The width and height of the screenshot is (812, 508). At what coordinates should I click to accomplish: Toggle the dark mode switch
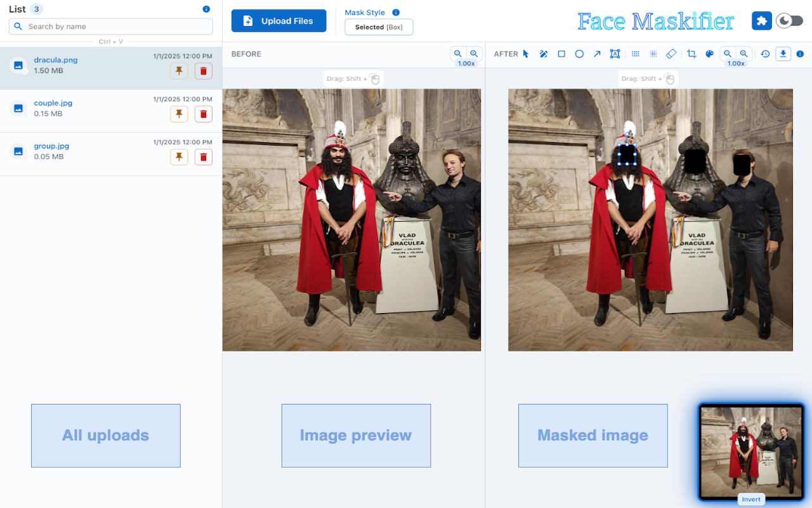pyautogui.click(x=789, y=20)
